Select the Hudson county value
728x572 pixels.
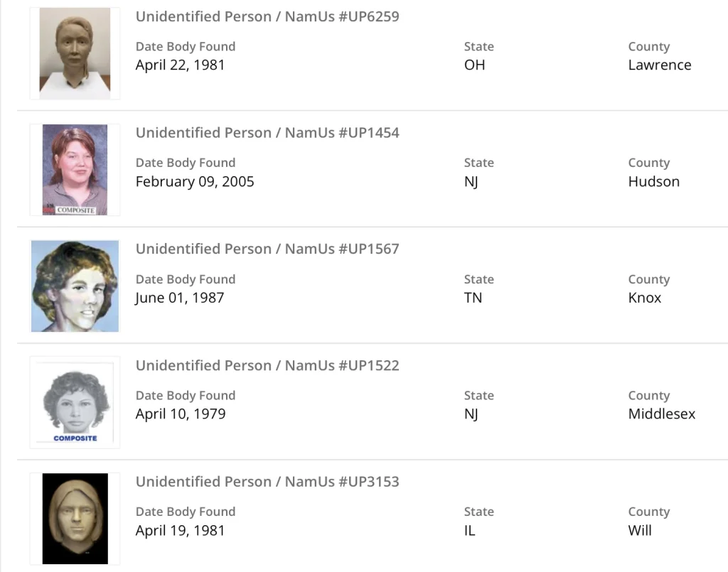[x=654, y=182]
